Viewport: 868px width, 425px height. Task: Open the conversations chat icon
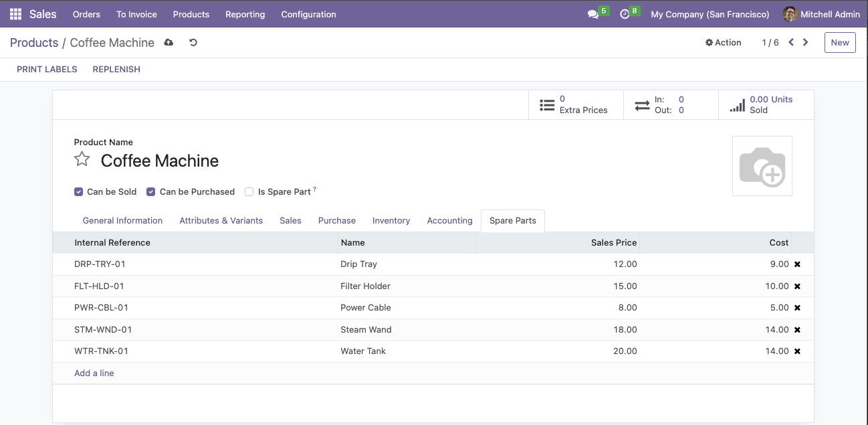[x=592, y=14]
